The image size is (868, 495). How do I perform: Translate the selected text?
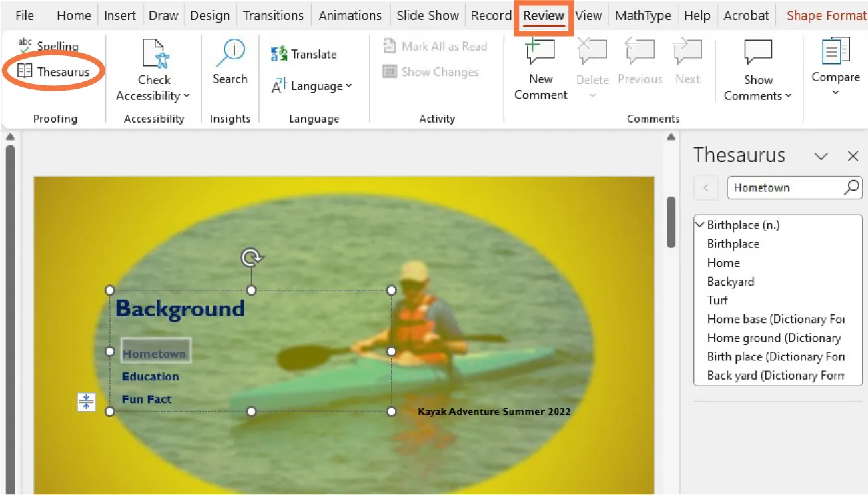click(303, 54)
